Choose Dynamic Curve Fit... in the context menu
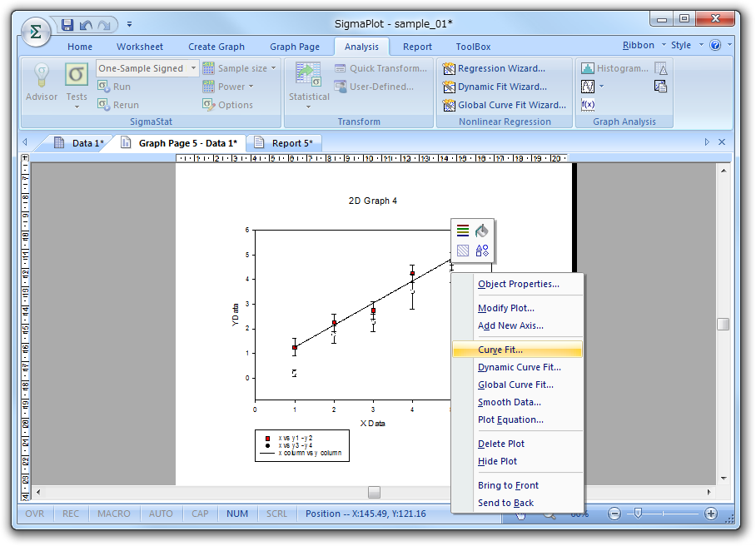 click(517, 367)
